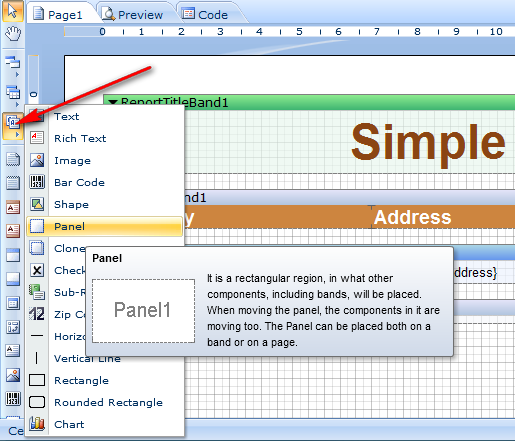Click the Image icon in the menu
The width and height of the screenshot is (515, 441).
point(37,160)
